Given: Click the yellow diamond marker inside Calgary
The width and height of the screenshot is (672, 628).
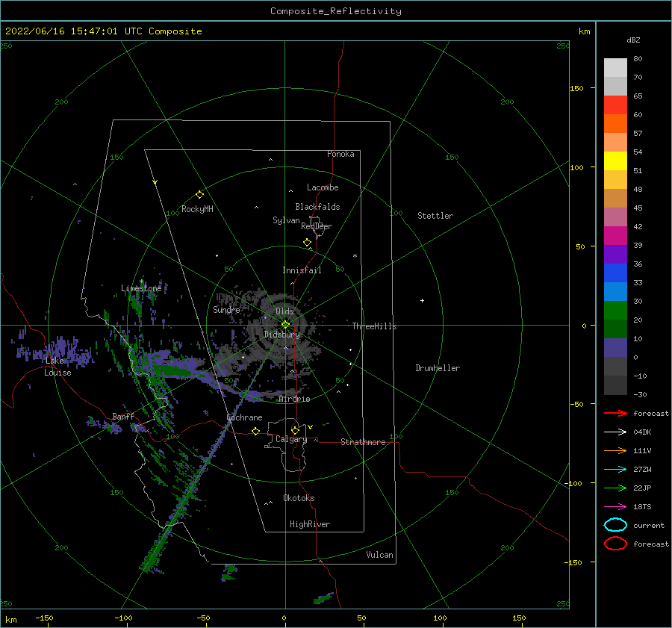Looking at the screenshot, I should (x=295, y=430).
